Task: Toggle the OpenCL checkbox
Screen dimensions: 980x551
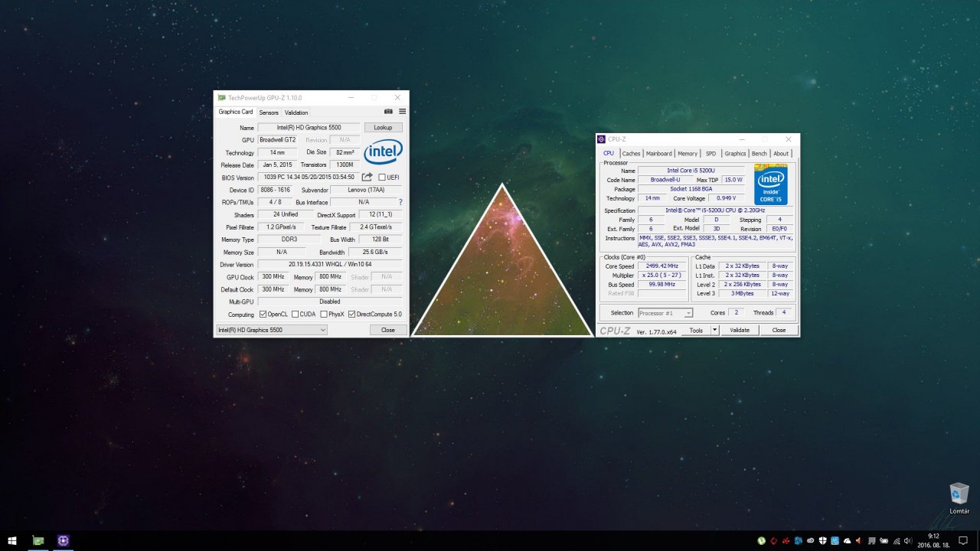Action: (263, 315)
